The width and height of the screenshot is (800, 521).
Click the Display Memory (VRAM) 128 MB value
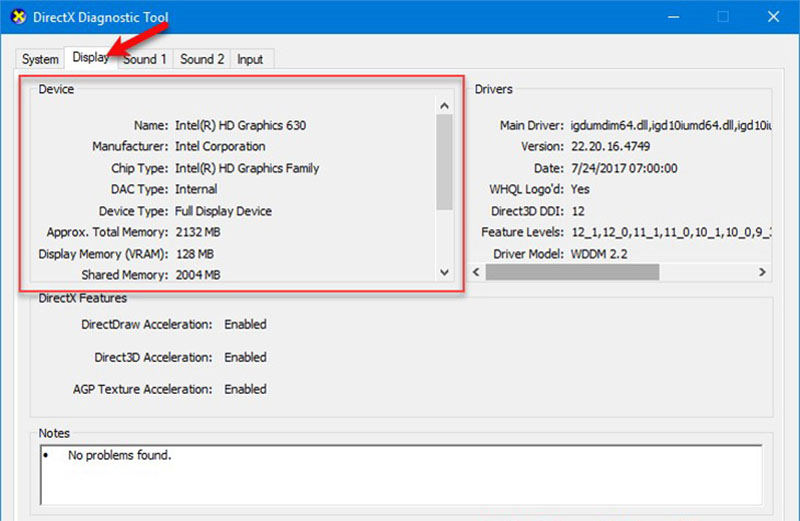pyautogui.click(x=197, y=254)
